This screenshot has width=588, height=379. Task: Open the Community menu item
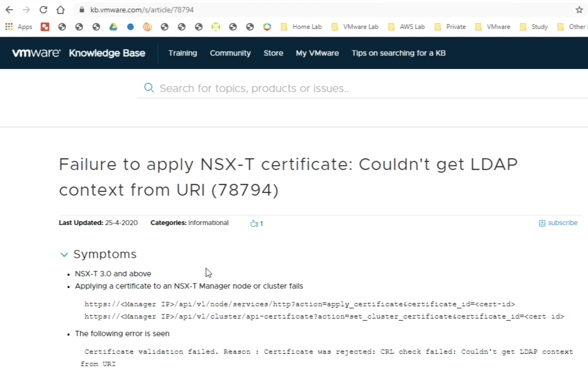point(230,53)
